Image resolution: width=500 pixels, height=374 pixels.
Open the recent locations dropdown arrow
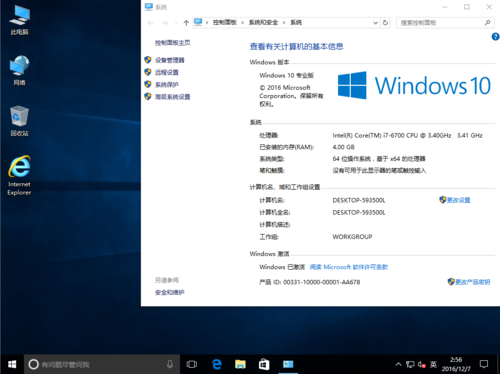pos(176,23)
